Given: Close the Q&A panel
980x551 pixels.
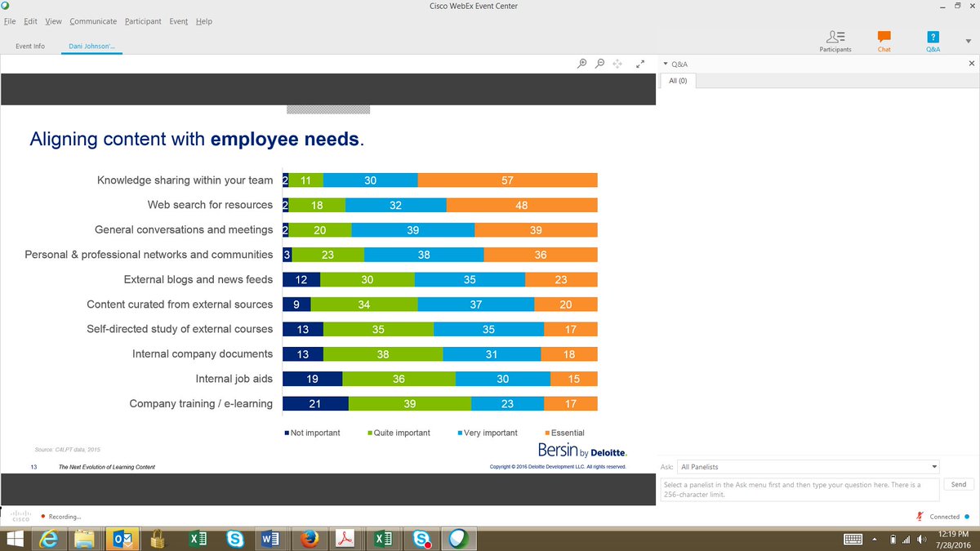Looking at the screenshot, I should click(971, 64).
